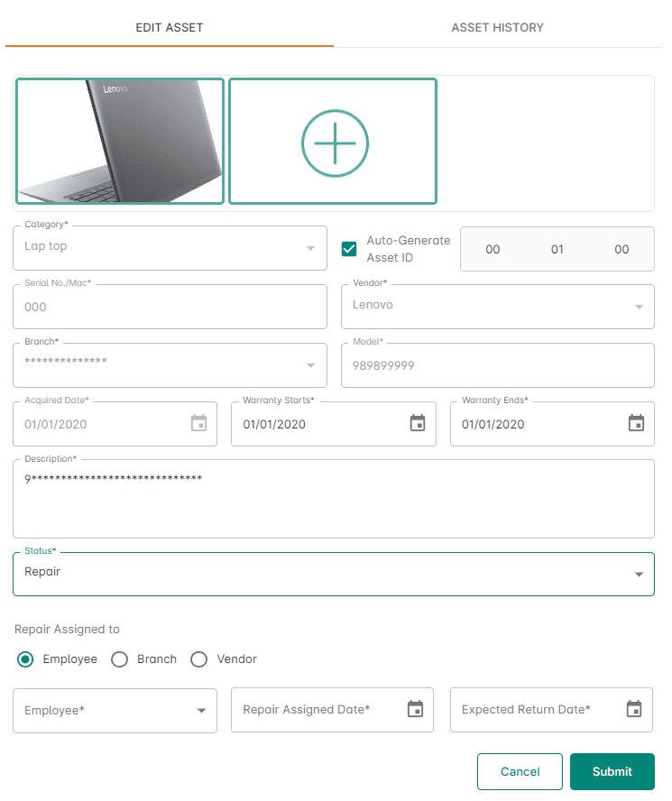
Task: Select the Vendor radio button
Action: (x=199, y=659)
